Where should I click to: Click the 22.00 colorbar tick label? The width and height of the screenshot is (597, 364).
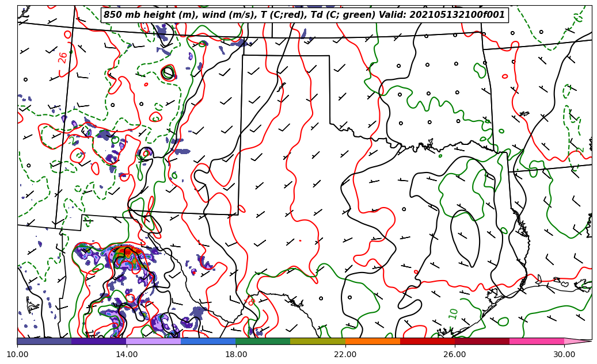click(x=345, y=354)
